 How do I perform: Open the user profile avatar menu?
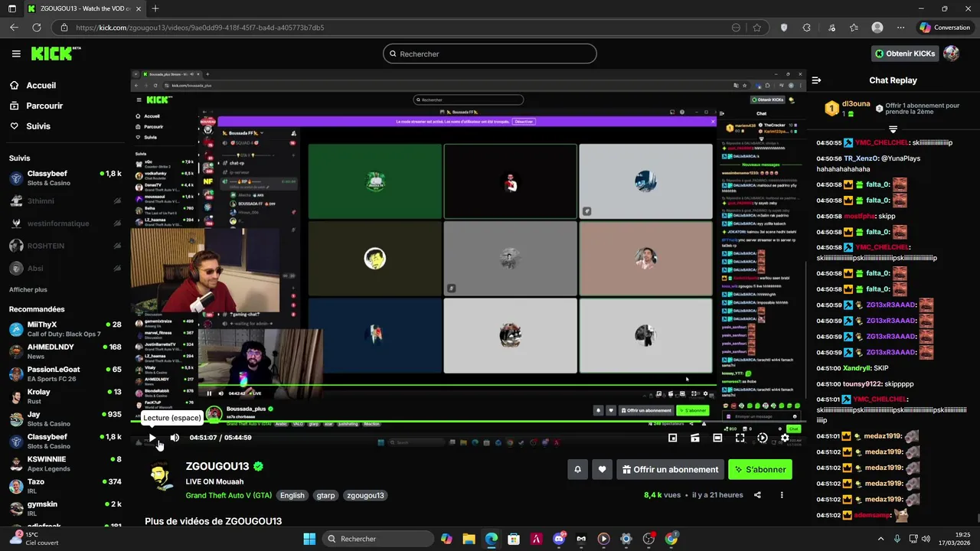tap(951, 54)
